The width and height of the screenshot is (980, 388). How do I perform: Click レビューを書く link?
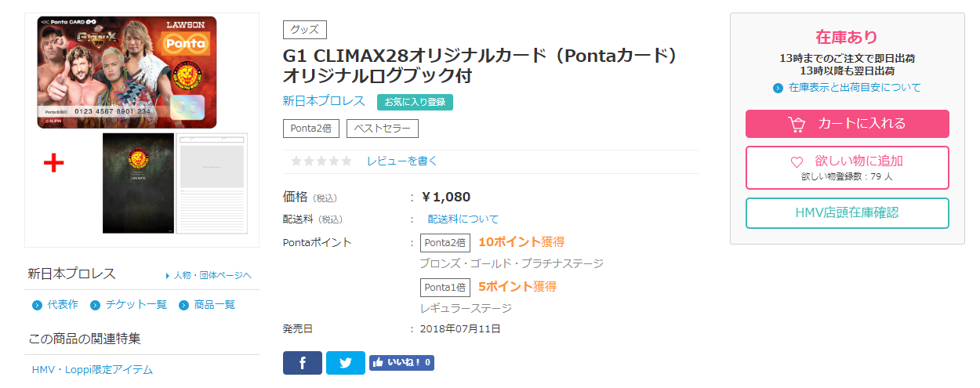(x=402, y=161)
